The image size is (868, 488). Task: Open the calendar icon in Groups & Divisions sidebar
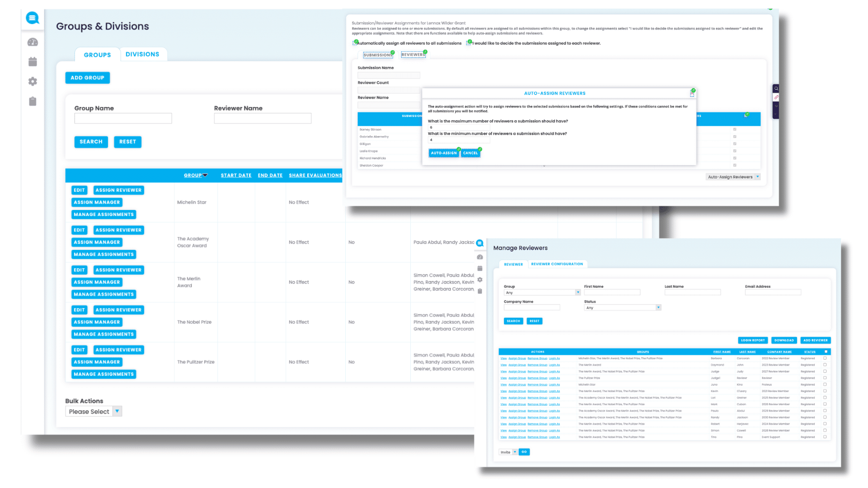[x=33, y=62]
